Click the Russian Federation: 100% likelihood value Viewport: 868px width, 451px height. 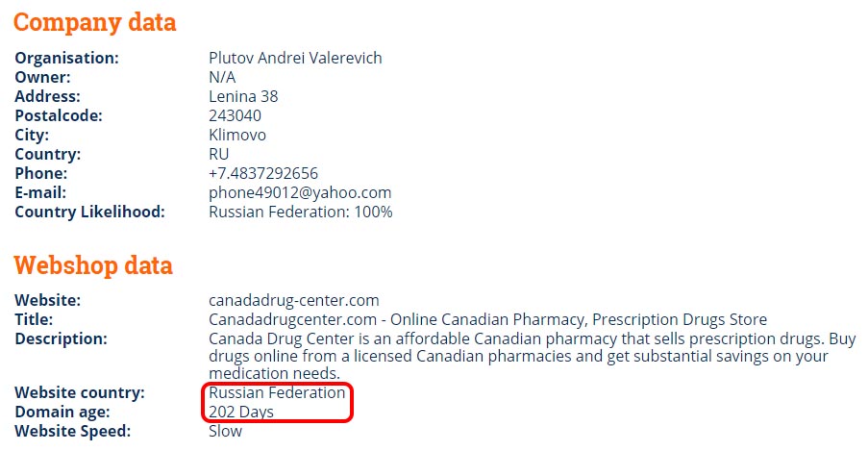(301, 212)
